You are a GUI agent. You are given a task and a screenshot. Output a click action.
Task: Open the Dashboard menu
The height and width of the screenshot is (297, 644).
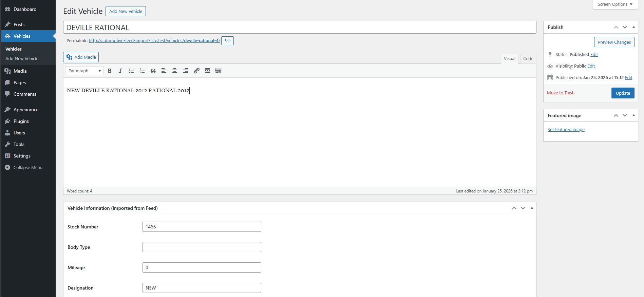(x=29, y=9)
